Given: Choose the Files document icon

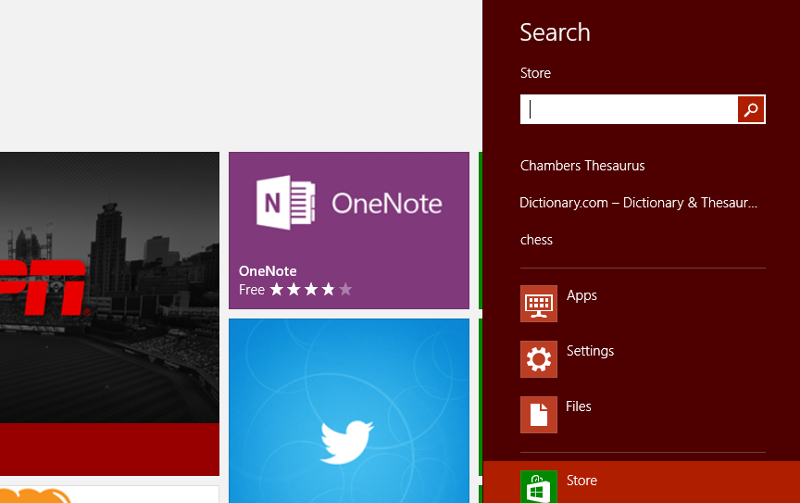Looking at the screenshot, I should click(x=539, y=414).
